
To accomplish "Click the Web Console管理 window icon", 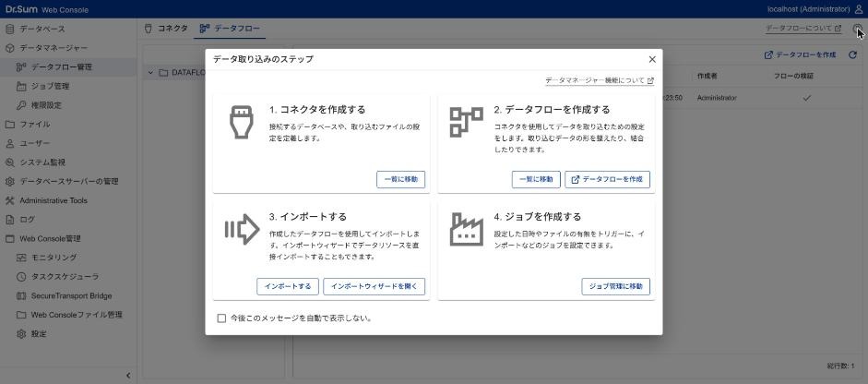I will click(9, 239).
